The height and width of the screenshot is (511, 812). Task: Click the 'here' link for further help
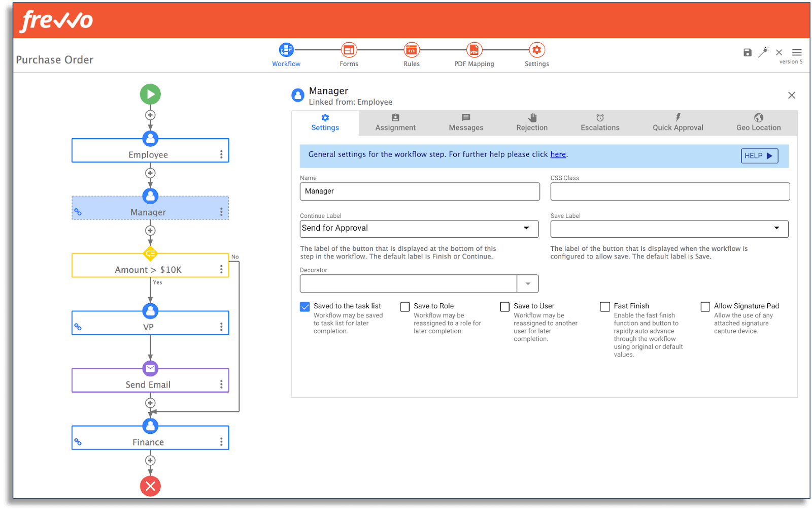[558, 154]
